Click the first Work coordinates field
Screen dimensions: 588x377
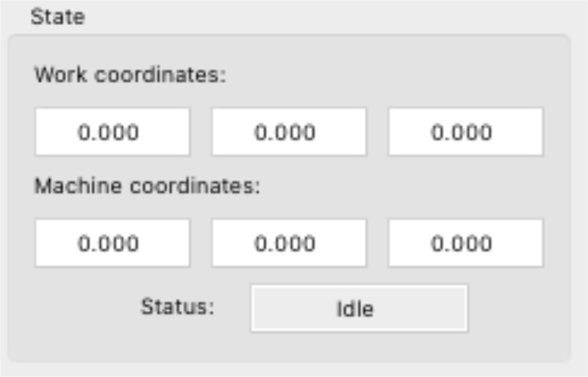(x=112, y=132)
